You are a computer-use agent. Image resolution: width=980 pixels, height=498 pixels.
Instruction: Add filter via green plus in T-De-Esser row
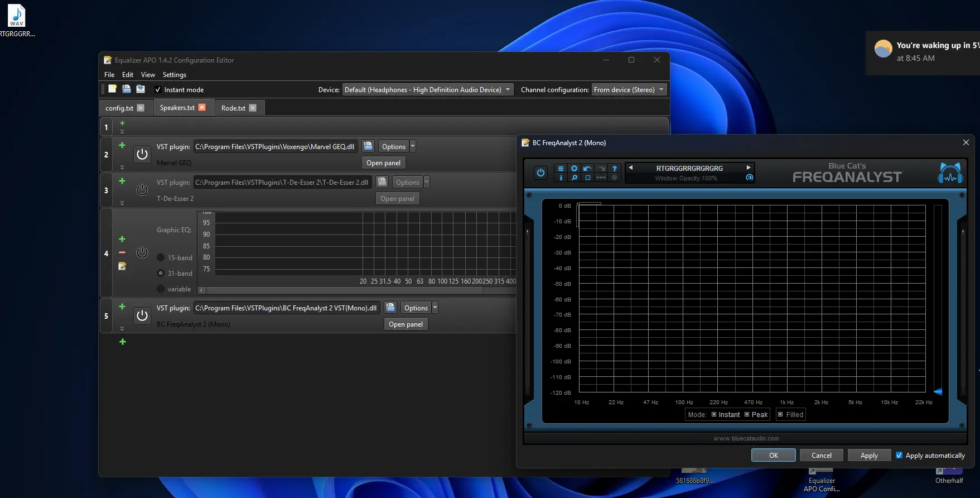pyautogui.click(x=122, y=181)
